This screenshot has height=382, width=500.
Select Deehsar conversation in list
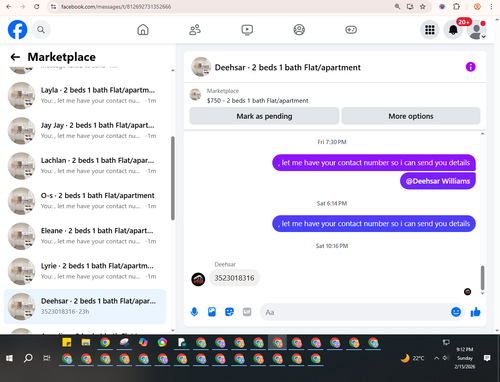85,306
